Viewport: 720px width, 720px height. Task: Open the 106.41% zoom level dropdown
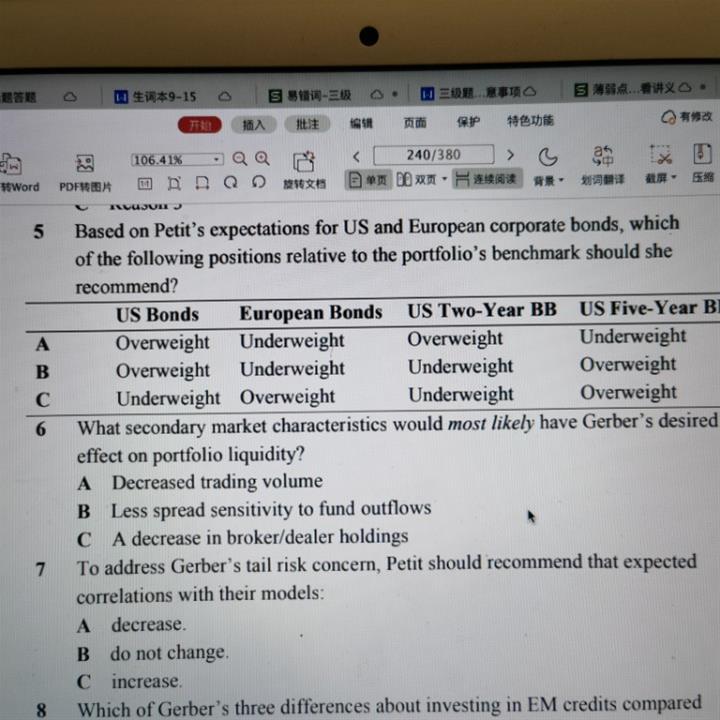pos(216,159)
